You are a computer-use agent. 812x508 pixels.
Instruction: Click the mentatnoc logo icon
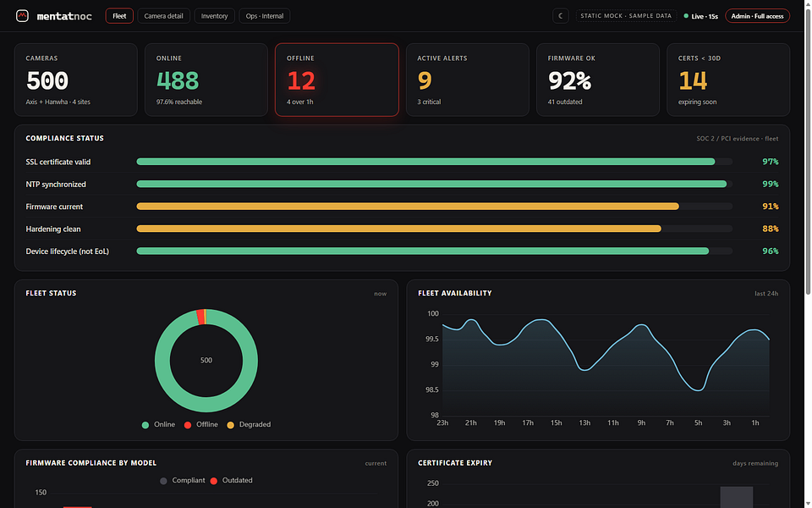click(x=22, y=16)
